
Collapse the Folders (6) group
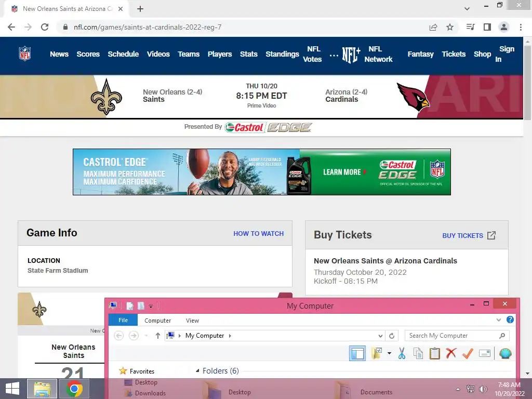pyautogui.click(x=197, y=371)
